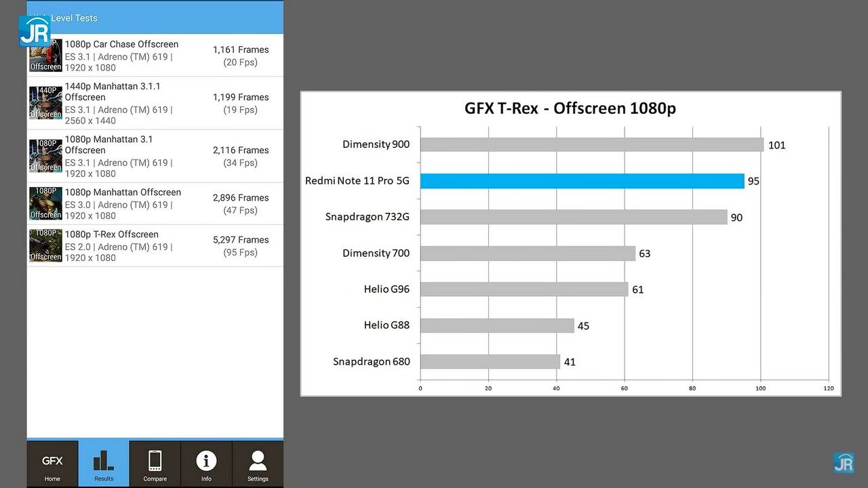Click the Snapdragon 680 chart bar
Image resolution: width=868 pixels, height=488 pixels.
[x=488, y=361]
